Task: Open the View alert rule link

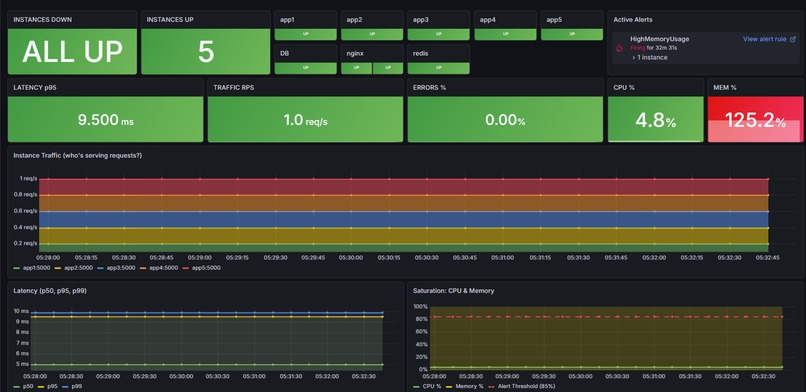Action: (764, 39)
